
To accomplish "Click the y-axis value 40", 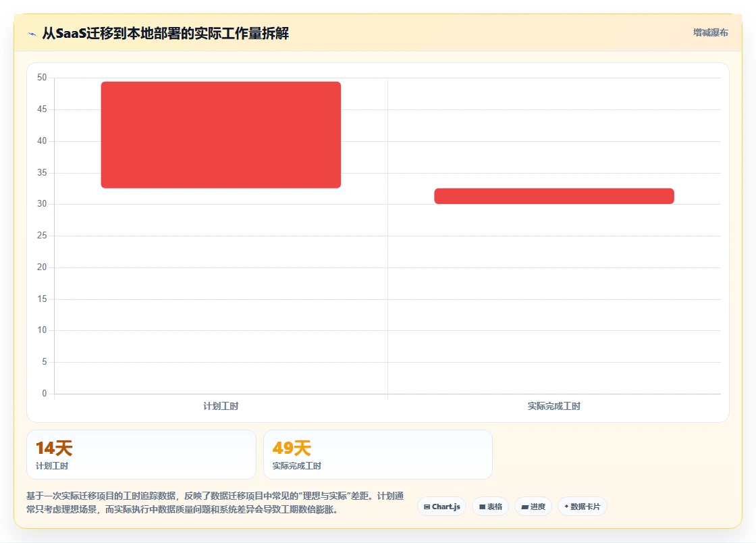I will 42,140.
